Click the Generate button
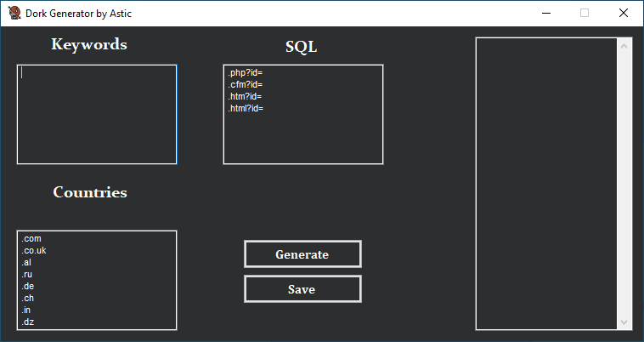 coord(302,254)
